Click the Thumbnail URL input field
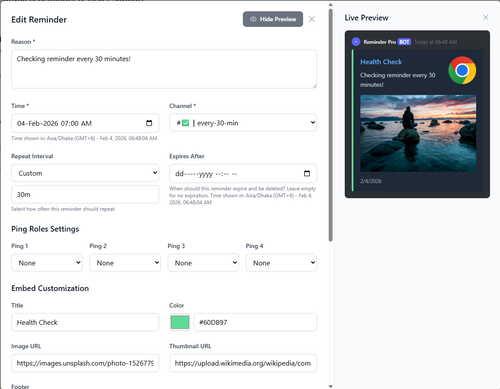 (243, 363)
